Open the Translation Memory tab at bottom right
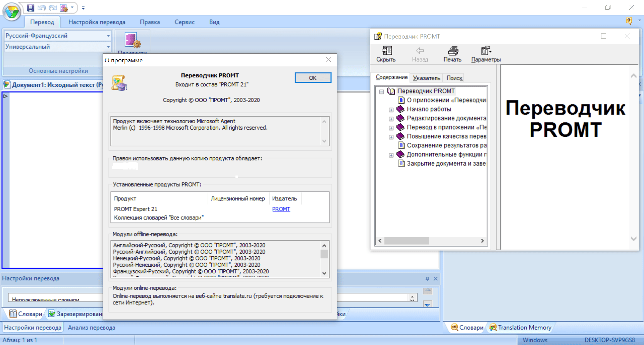The image size is (644, 345). coord(520,328)
